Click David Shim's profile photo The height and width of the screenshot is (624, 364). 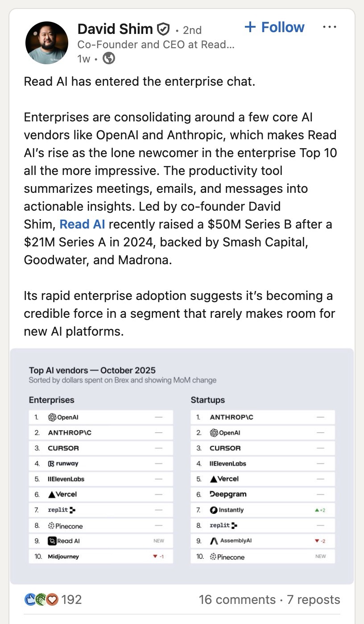pos(46,42)
